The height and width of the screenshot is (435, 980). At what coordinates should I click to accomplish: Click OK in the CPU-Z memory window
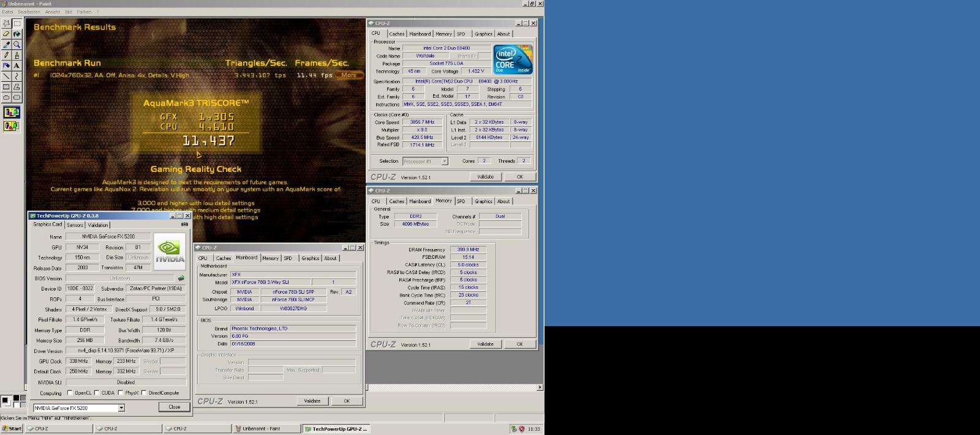pos(519,344)
